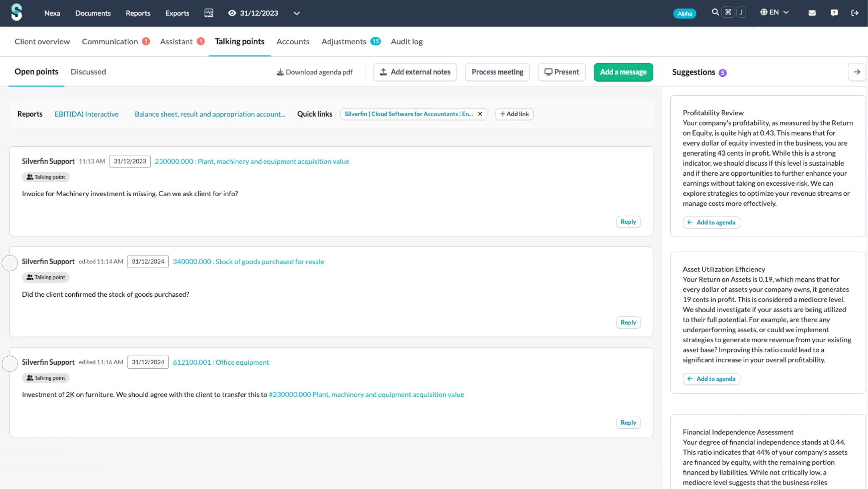Image resolution: width=868 pixels, height=489 pixels.
Task: Click the Silverfin logo icon
Action: click(16, 12)
